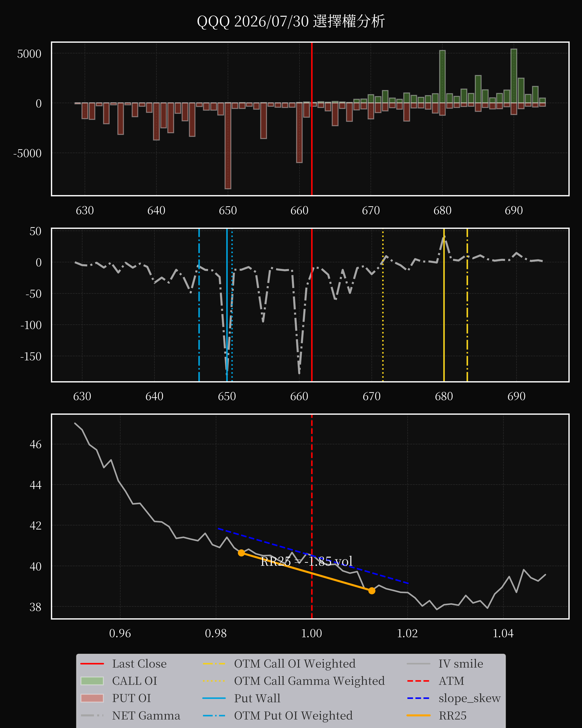Click the blue dashed slope_skew legend sample
Screen dimensions: 582x728
[x=419, y=698]
